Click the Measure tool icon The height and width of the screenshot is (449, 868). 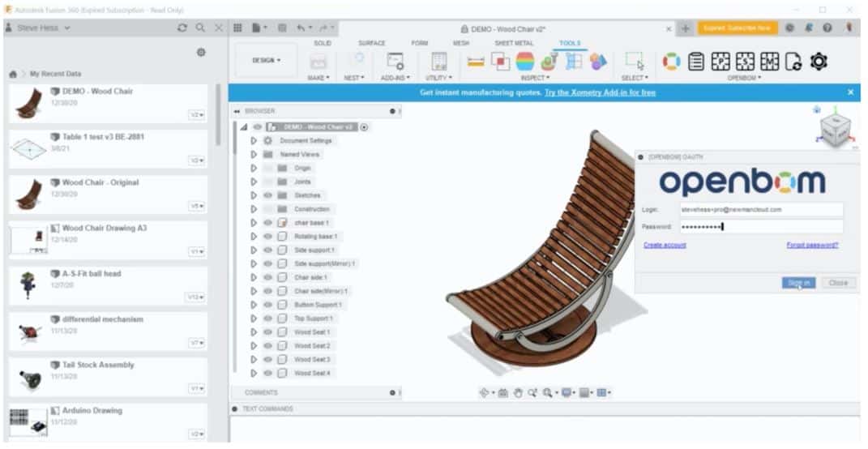tap(476, 62)
